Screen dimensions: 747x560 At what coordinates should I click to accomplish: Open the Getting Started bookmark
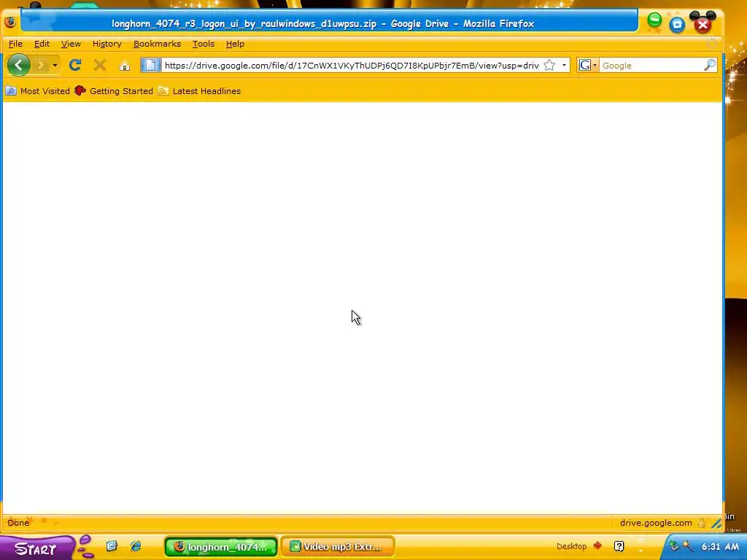[x=114, y=91]
